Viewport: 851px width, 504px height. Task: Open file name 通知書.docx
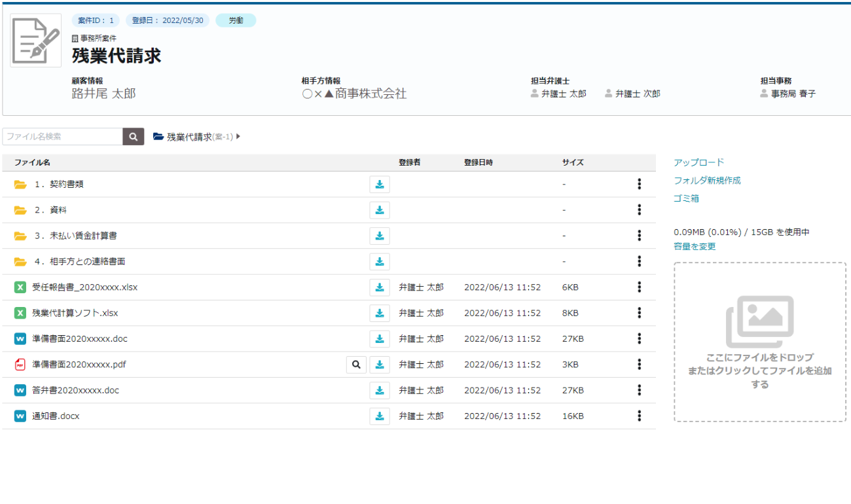point(56,416)
